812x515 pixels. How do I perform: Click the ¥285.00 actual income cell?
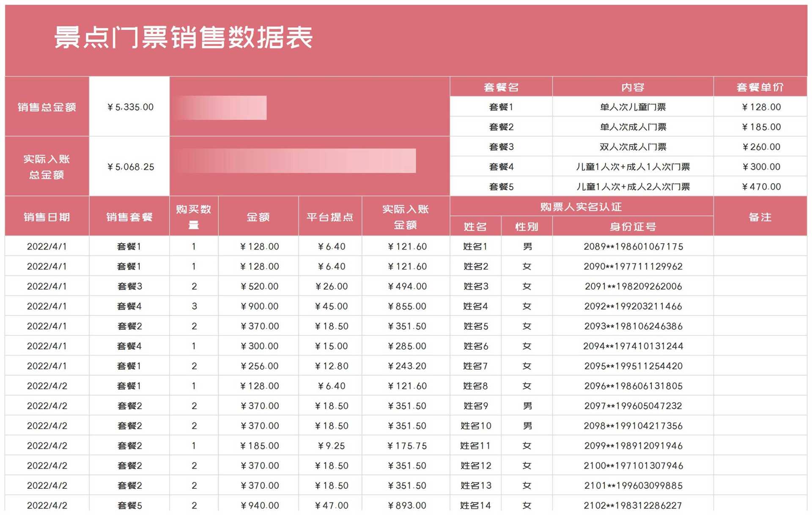pyautogui.click(x=406, y=345)
